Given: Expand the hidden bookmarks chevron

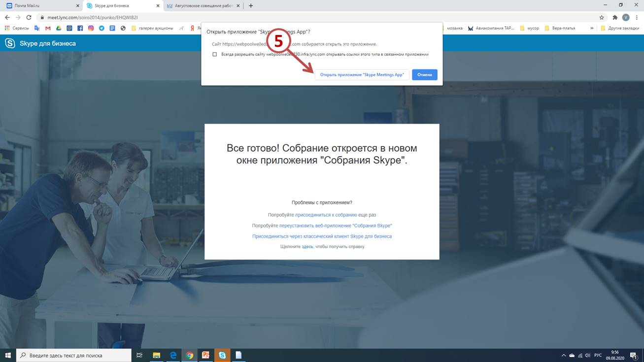Looking at the screenshot, I should 592,28.
